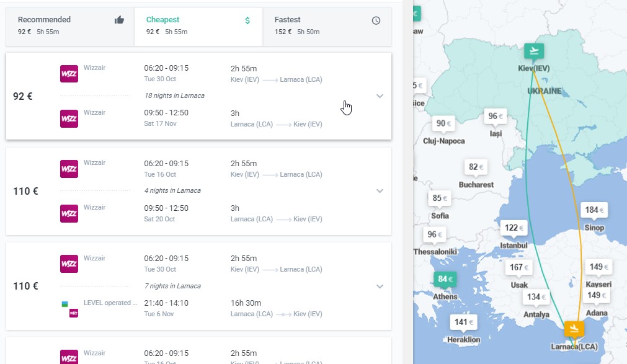
Task: Click Wizzair logo on Sat 17 Nov return
Action: pyautogui.click(x=69, y=119)
